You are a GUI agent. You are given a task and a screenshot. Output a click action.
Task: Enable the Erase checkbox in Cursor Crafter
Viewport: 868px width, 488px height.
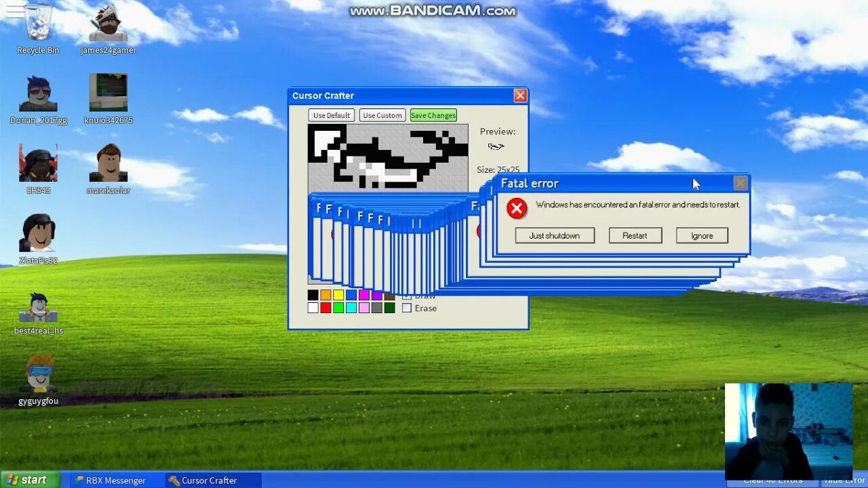click(407, 308)
